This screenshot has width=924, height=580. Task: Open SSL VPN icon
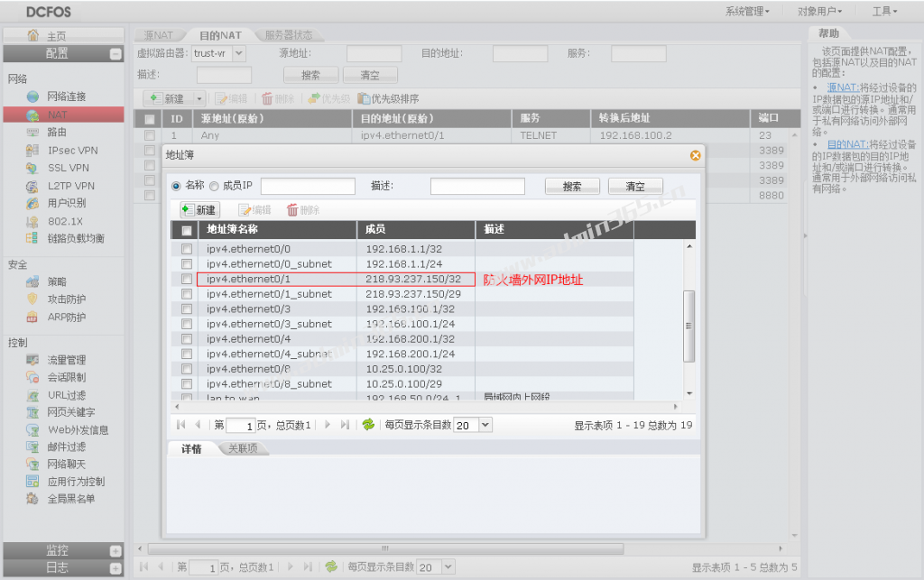tap(32, 169)
